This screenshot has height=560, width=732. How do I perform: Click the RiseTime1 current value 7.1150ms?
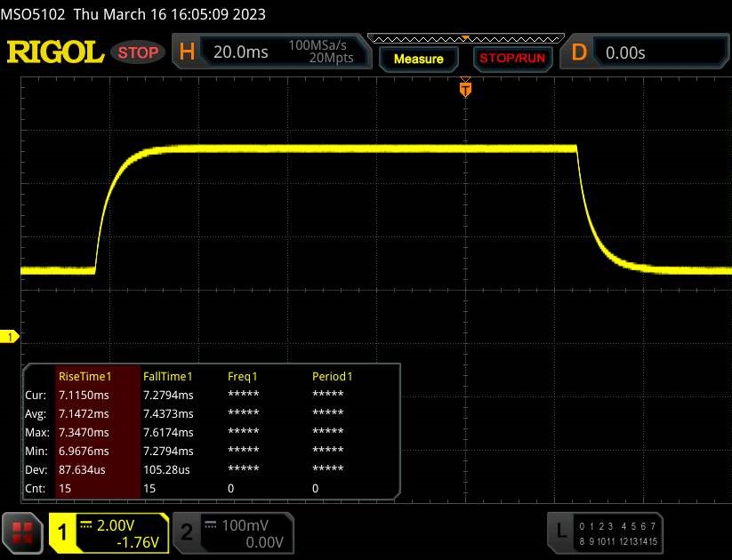coord(84,396)
